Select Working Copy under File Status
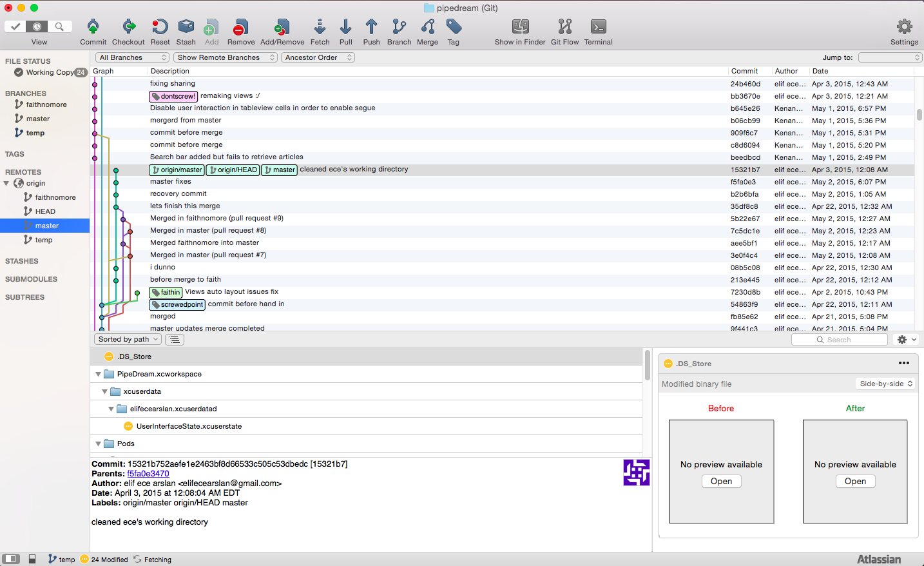Image resolution: width=924 pixels, height=566 pixels. click(49, 72)
